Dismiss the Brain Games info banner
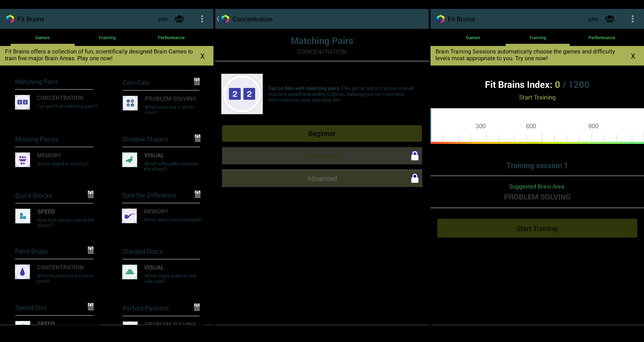644x342 pixels. point(202,56)
